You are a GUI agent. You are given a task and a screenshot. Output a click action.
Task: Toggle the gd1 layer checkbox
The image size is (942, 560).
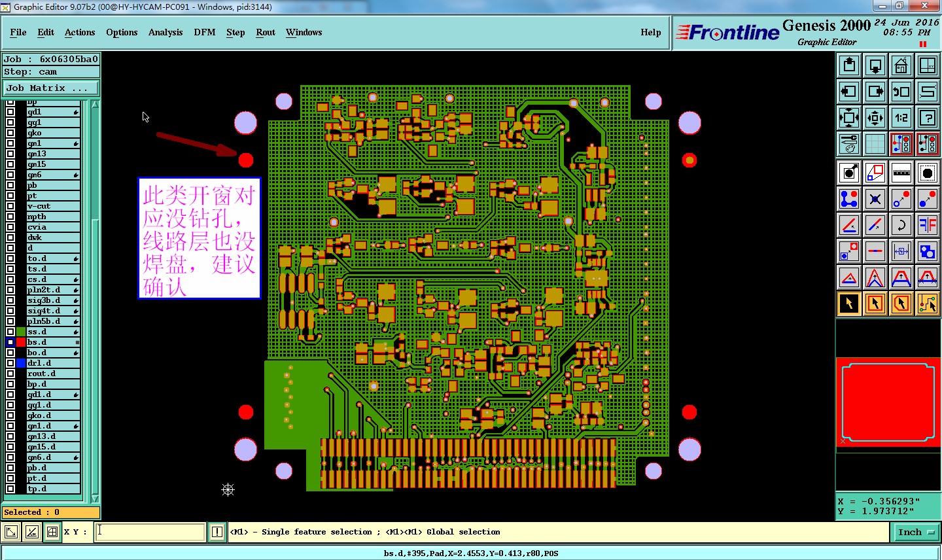[10, 112]
